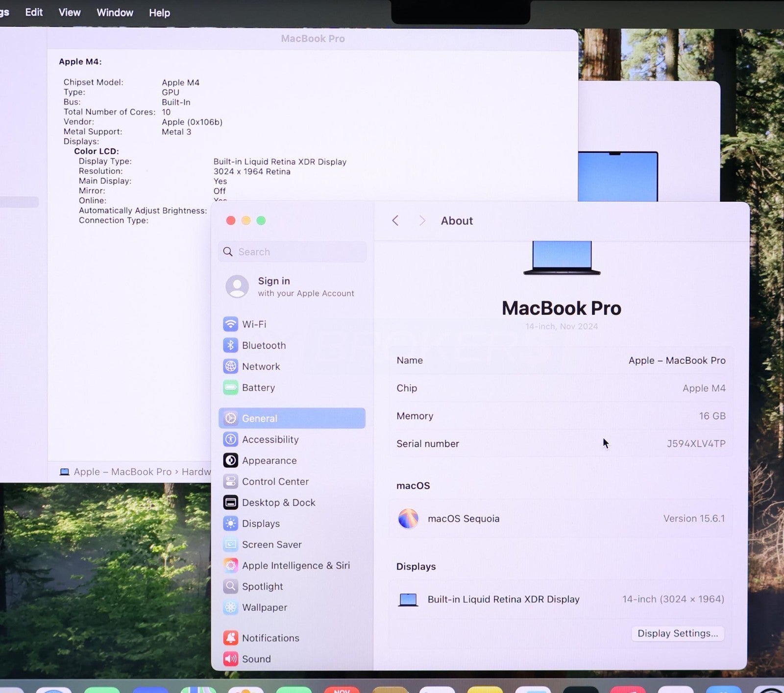
Task: Open Accessibility settings
Action: pos(269,439)
